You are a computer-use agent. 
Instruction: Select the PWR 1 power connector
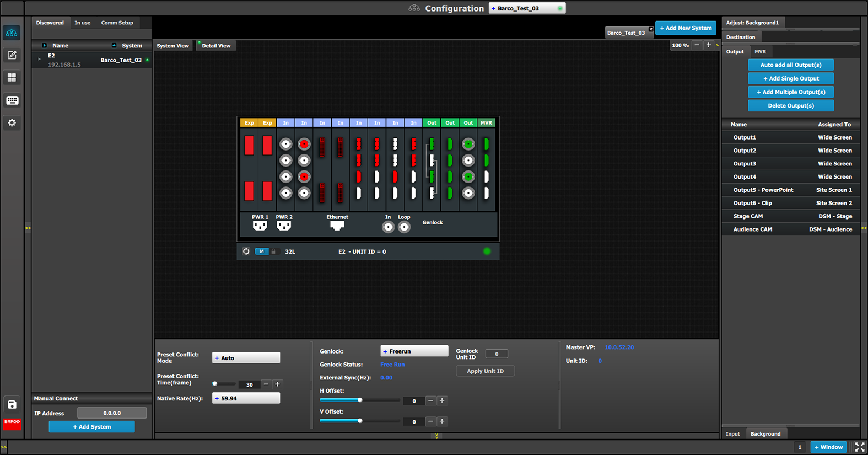260,225
